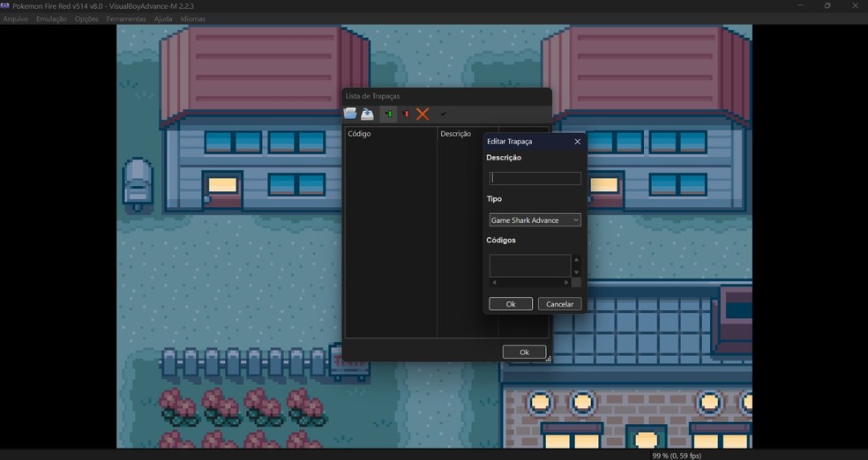
Task: Click the VisualBoyAdvance app icon in title bar
Action: coord(5,5)
